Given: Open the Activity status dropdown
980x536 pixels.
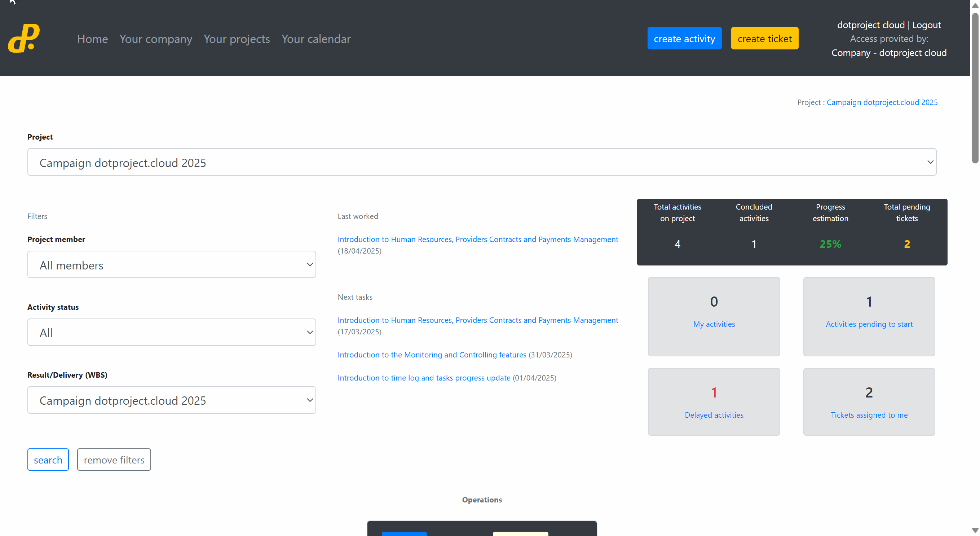Looking at the screenshot, I should [x=172, y=332].
